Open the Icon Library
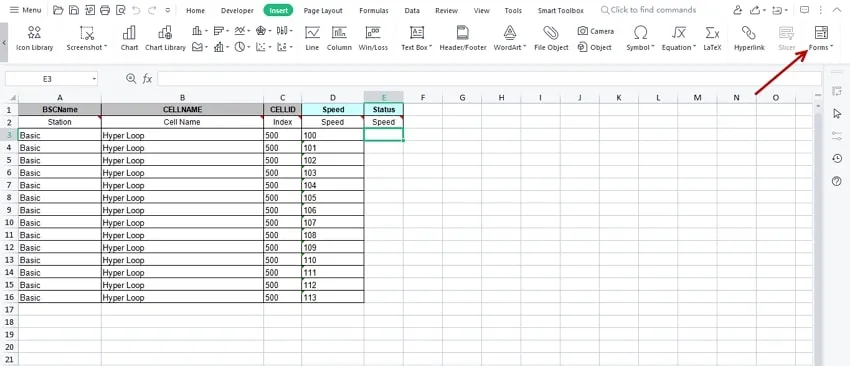The height and width of the screenshot is (366, 850). point(35,38)
